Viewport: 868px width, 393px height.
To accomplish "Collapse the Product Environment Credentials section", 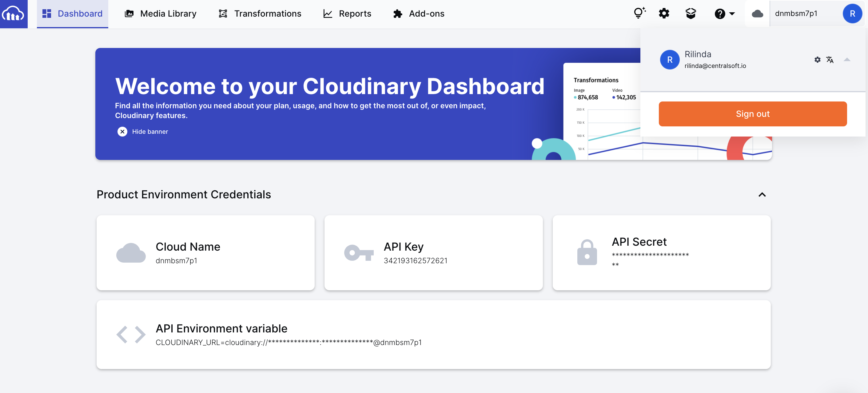I will point(762,194).
